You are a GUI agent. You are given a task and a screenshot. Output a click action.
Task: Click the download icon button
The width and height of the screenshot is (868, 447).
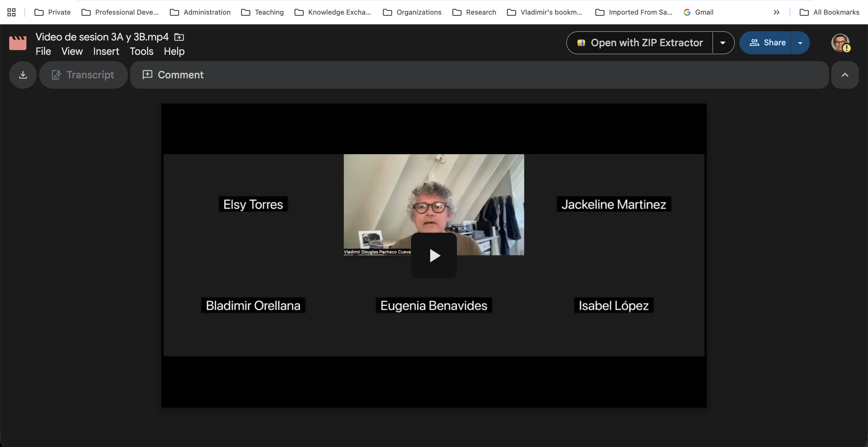[x=23, y=75]
